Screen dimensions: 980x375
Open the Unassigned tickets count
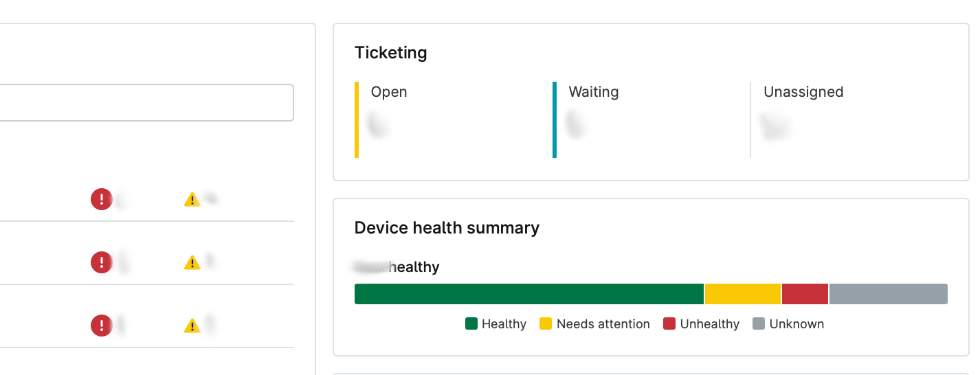click(x=775, y=125)
